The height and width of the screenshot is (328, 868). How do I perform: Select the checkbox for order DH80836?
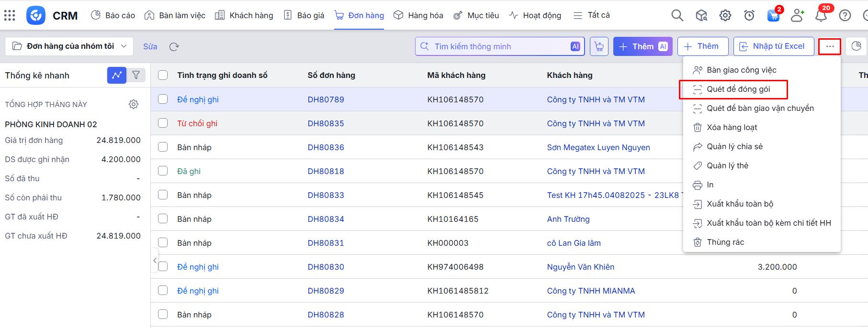(163, 147)
